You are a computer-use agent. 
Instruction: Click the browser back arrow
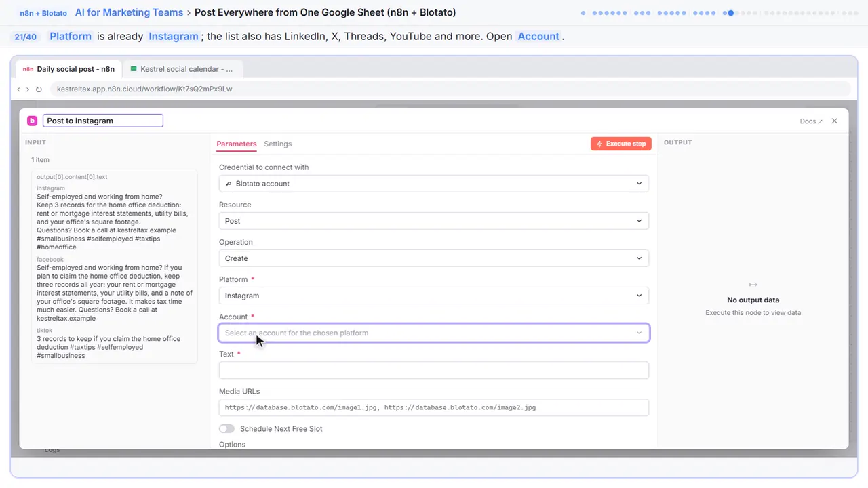(18, 89)
